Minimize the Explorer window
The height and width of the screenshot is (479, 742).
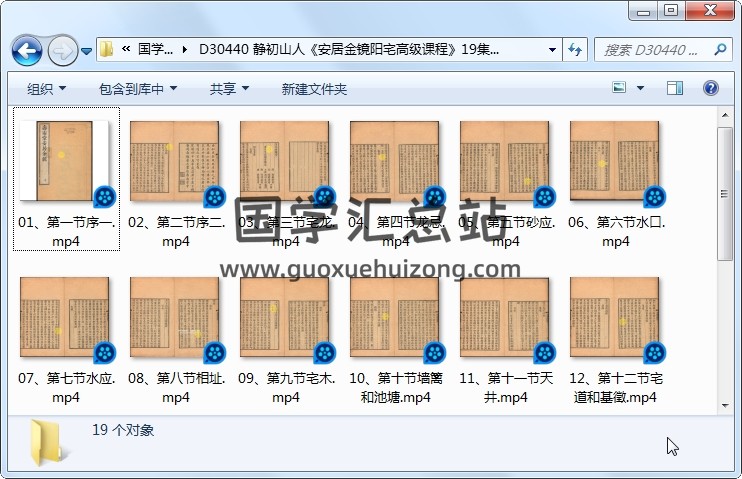point(644,11)
